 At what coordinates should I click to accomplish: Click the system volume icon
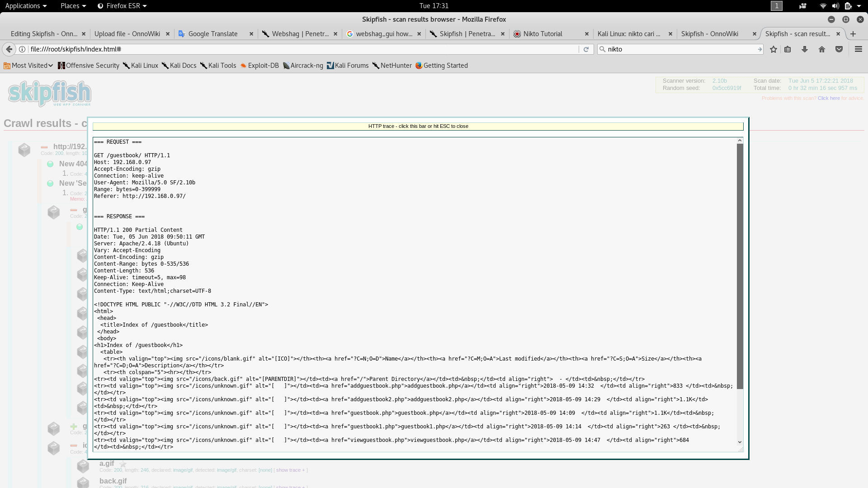pos(835,6)
